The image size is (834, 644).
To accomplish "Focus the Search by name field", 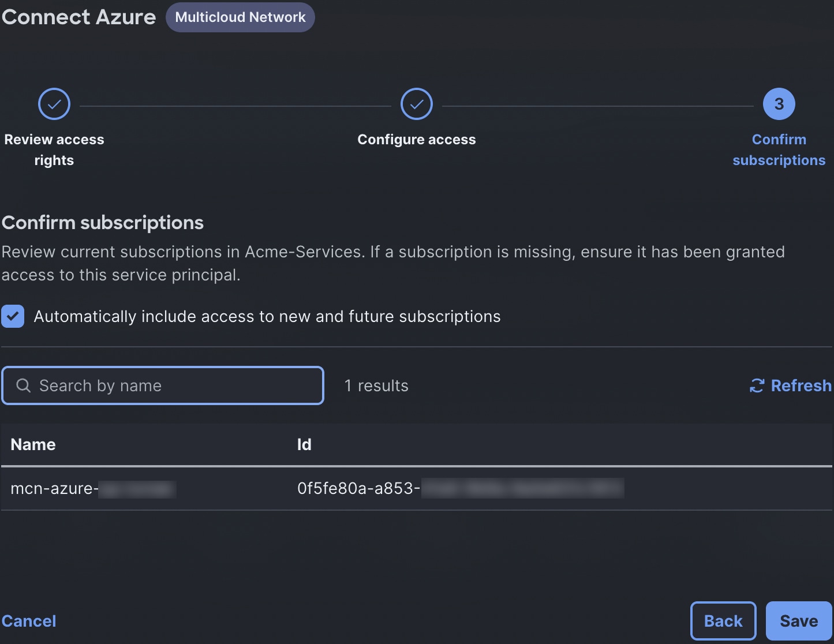I will (163, 385).
